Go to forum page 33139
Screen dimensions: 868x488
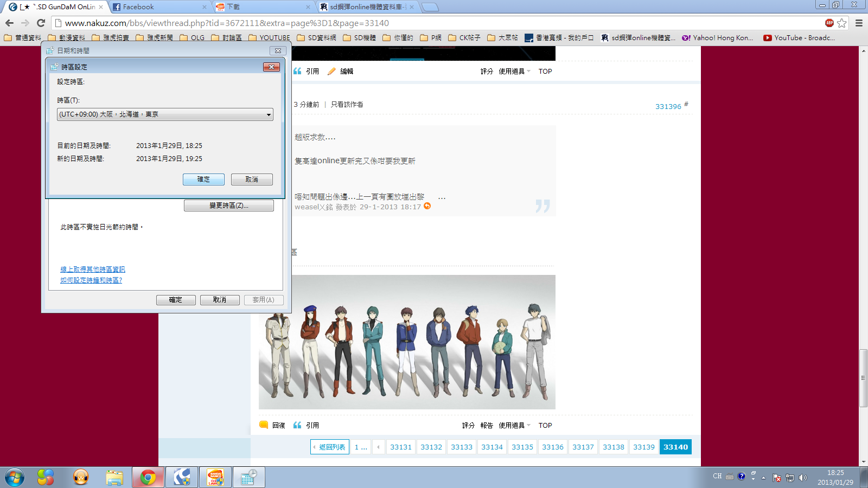(644, 447)
